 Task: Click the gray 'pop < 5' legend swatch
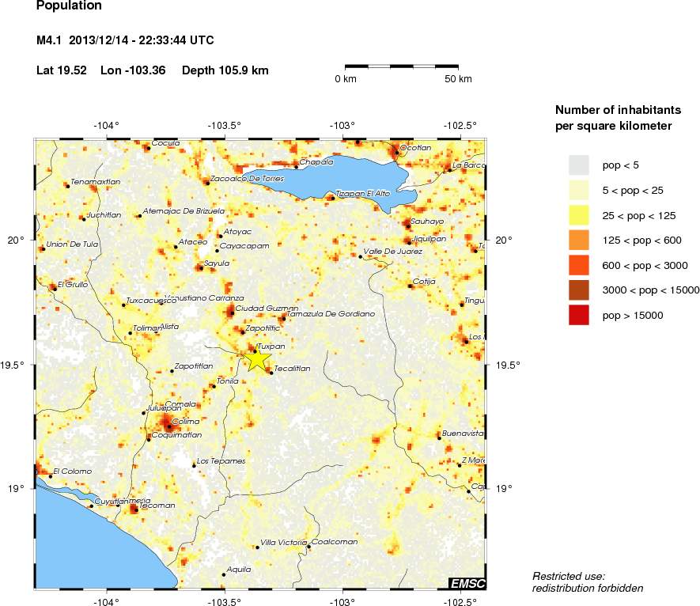click(579, 164)
